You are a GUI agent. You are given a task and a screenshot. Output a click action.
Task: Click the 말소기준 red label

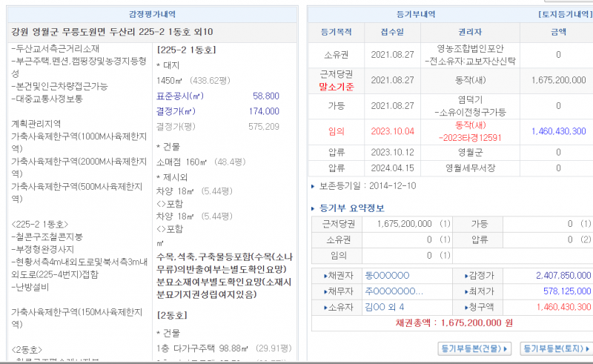336,85
